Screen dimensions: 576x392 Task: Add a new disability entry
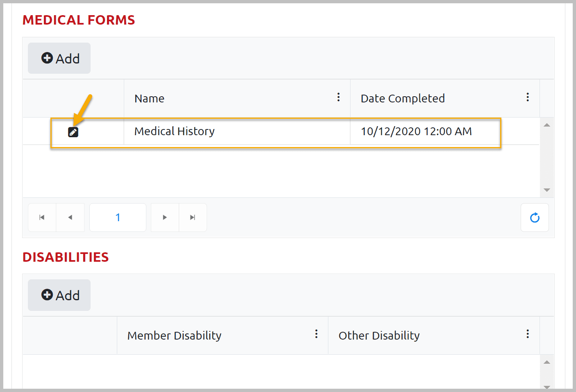(x=59, y=295)
